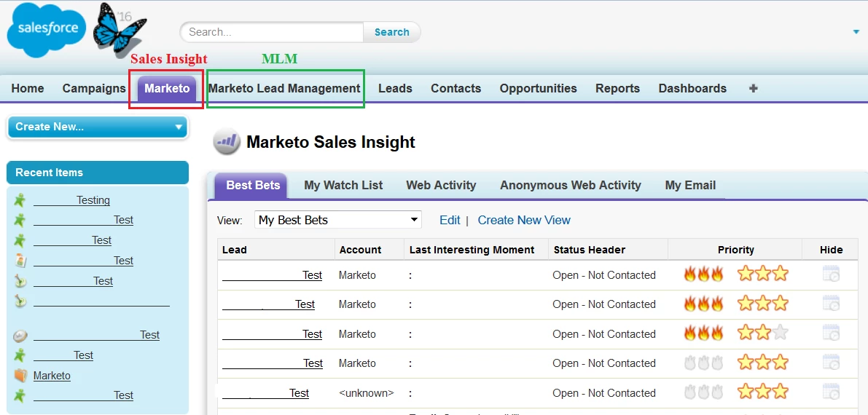Open the Anonymous Web Activity subtab
This screenshot has height=415, width=868.
(570, 186)
